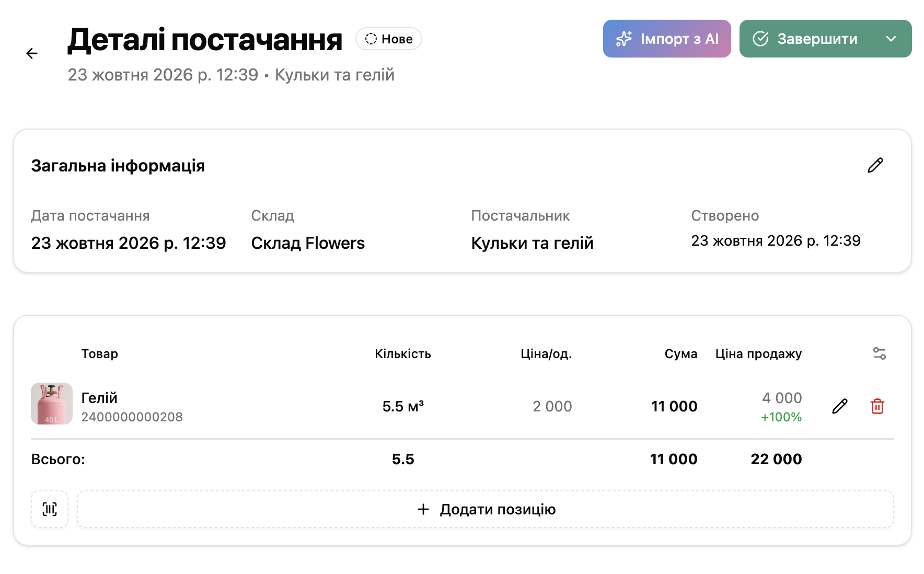Click the Імпорт з AI button
This screenshot has width=924, height=574.
(667, 39)
